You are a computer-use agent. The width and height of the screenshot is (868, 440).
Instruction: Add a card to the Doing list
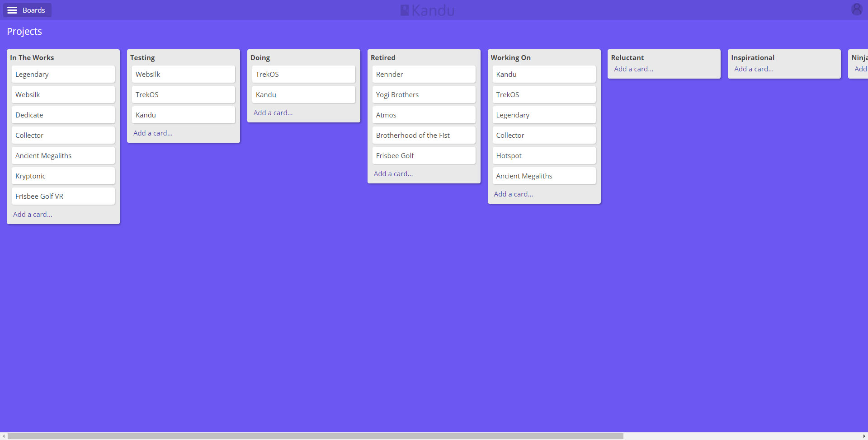coord(273,112)
